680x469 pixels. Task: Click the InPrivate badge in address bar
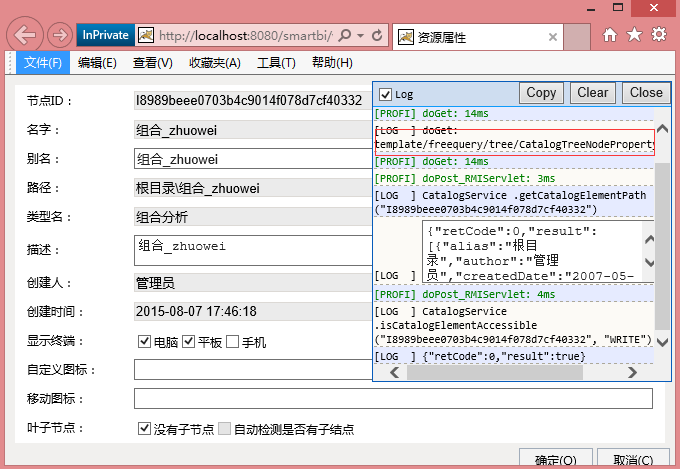click(x=105, y=35)
